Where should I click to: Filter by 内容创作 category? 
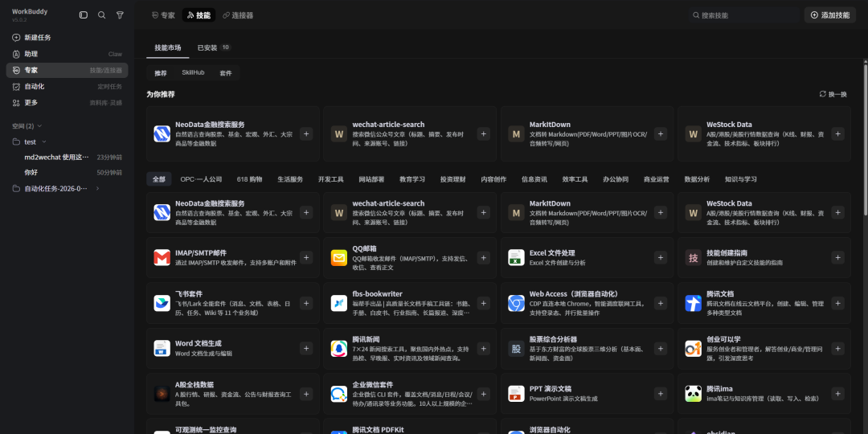click(x=493, y=179)
